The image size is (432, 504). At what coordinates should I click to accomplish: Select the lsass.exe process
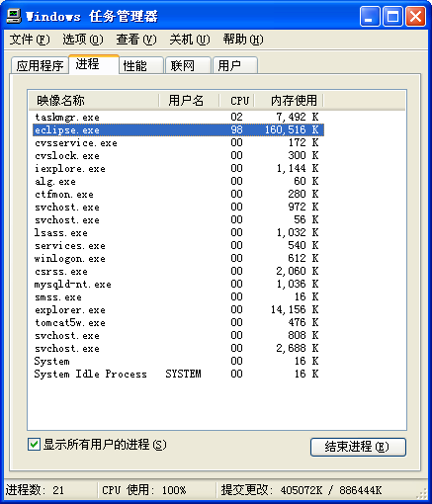pos(178,232)
